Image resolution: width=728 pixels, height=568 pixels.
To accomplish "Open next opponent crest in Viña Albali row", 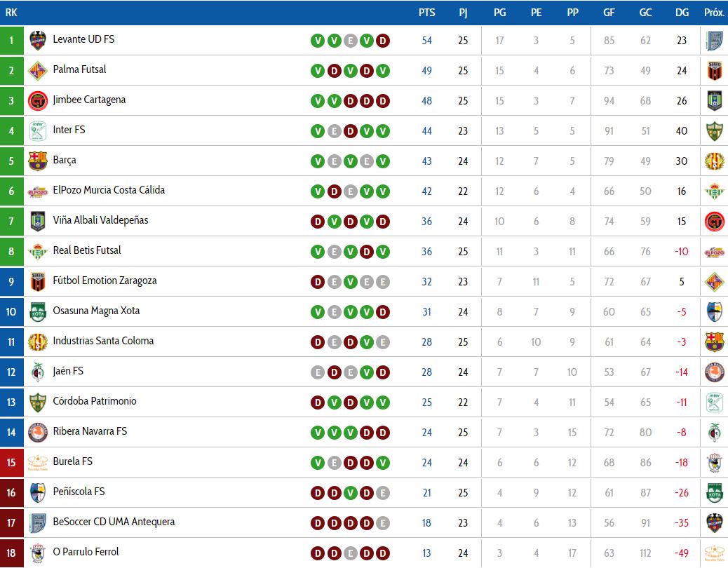I will pos(715,222).
